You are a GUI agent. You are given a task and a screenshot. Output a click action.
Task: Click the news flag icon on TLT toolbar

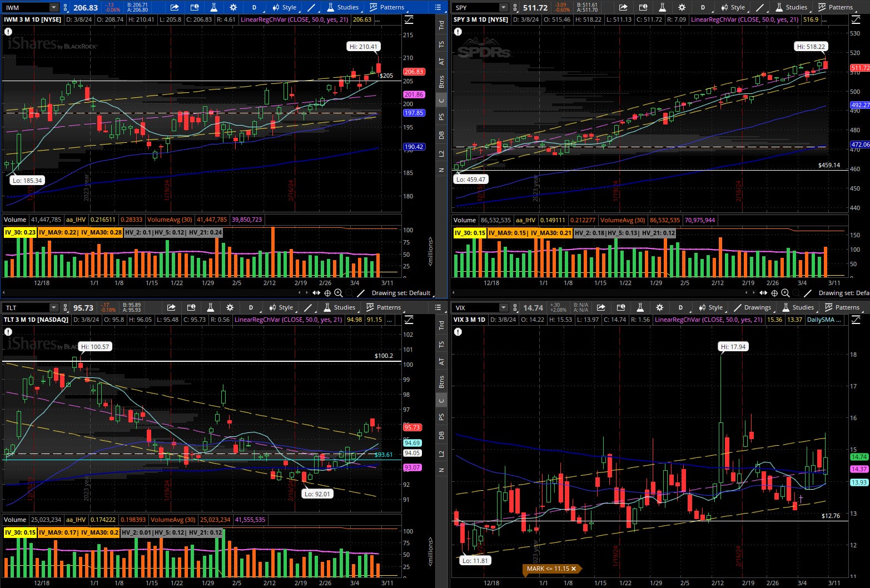tap(191, 307)
